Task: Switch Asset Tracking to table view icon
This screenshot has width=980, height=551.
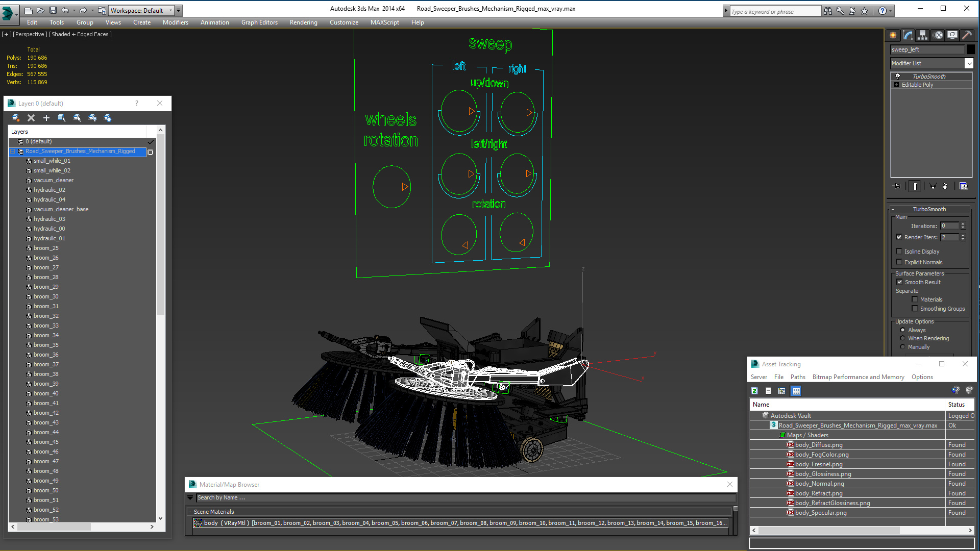Action: 796,391
